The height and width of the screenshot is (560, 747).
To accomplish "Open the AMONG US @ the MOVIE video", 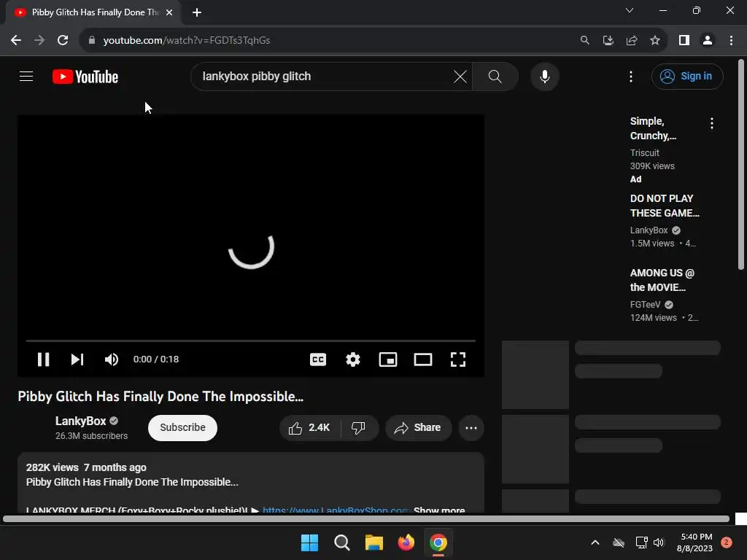I will [662, 280].
